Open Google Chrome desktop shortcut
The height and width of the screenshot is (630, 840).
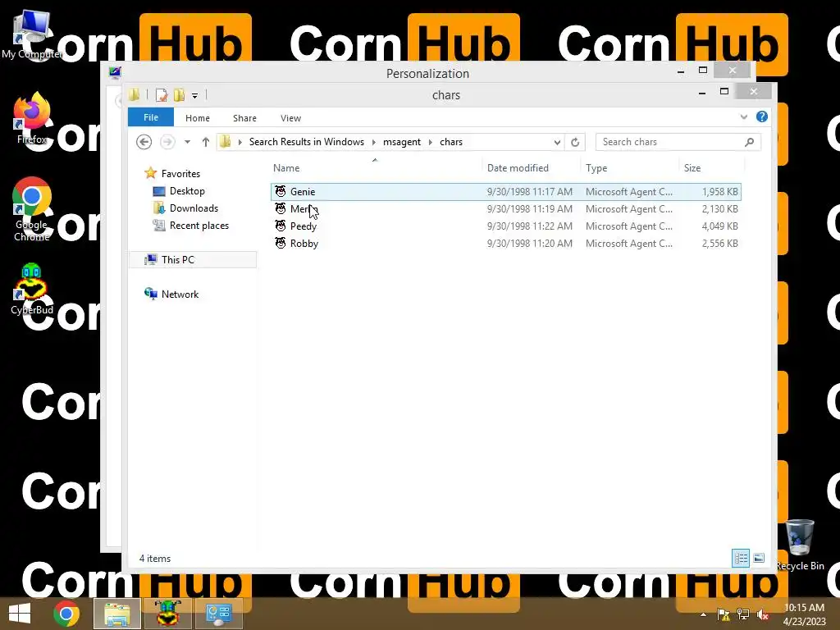[32, 209]
